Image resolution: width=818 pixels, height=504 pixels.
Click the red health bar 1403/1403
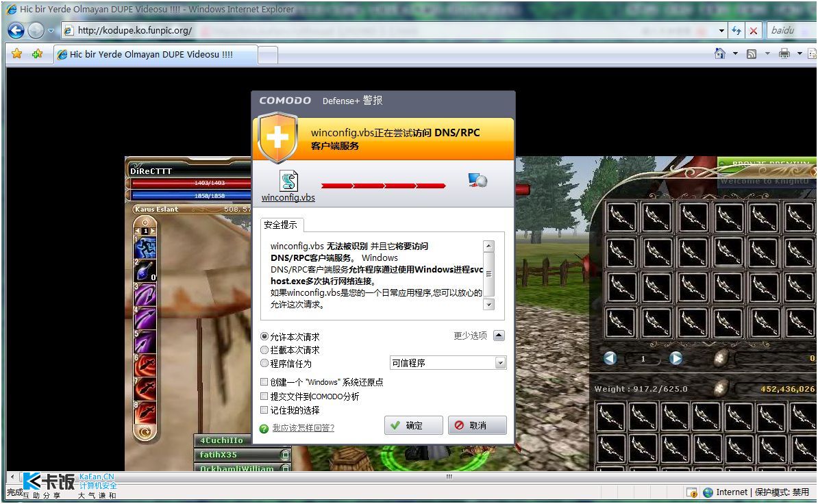[x=190, y=183]
